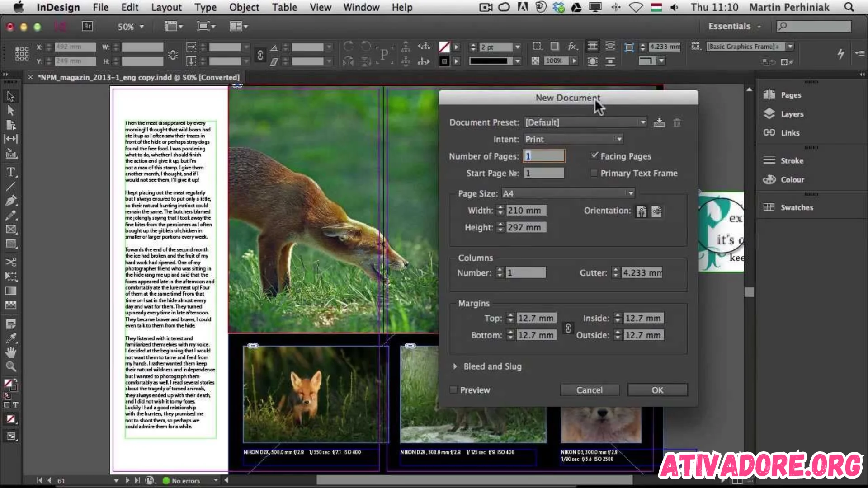Click the Stroke panel icon
Screen dimensions: 868x488
769,160
